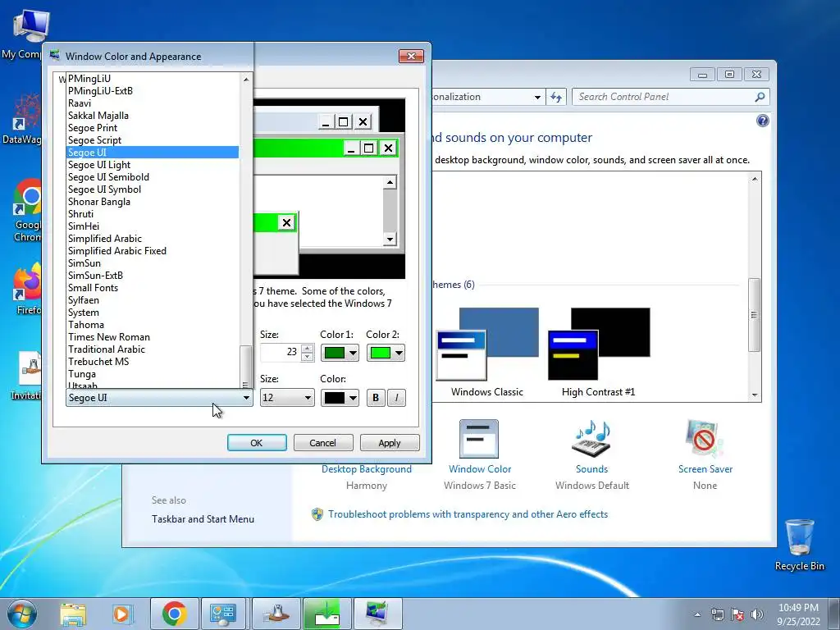Open Color 1 dark green swatch dropdown

pos(340,353)
